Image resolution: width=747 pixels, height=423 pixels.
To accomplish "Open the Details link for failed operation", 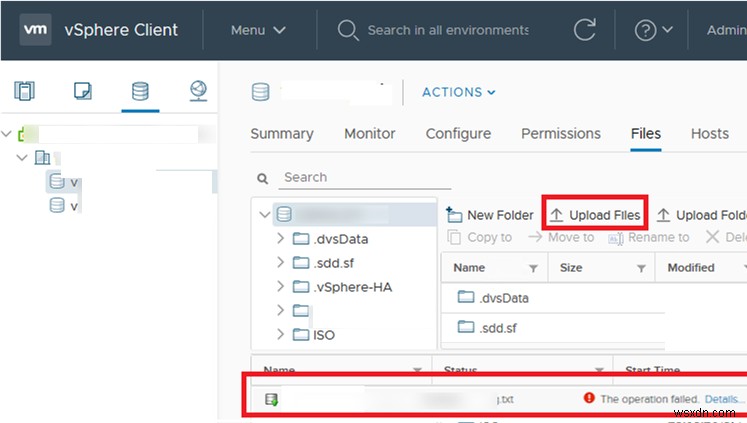I will point(723,399).
